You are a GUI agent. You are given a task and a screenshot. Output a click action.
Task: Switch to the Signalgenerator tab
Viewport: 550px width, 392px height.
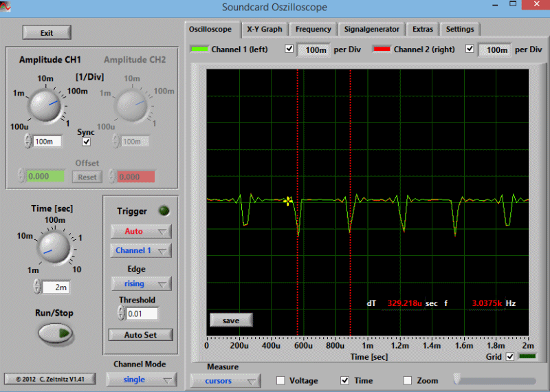(372, 29)
